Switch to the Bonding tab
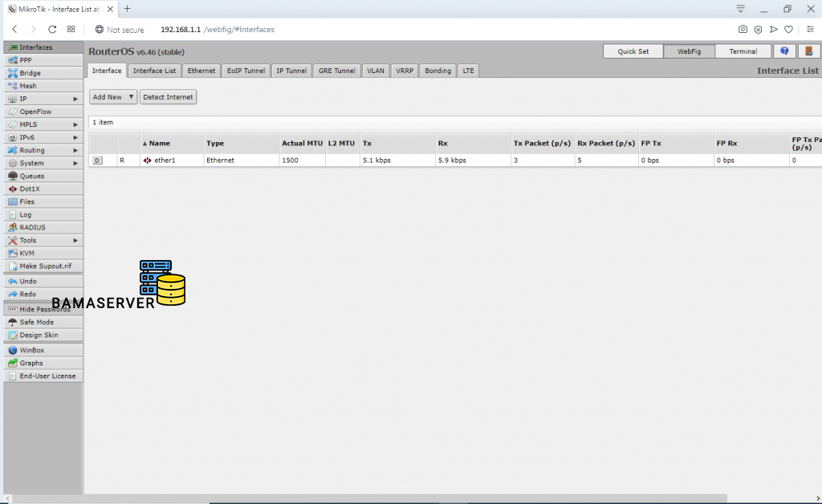 point(437,71)
